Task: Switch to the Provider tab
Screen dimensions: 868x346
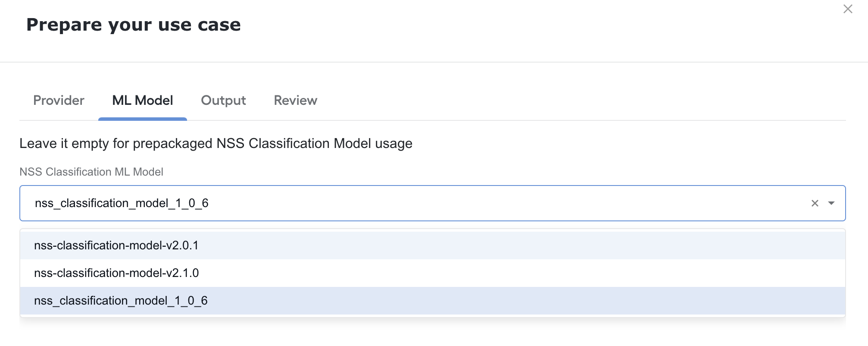Action: point(59,101)
